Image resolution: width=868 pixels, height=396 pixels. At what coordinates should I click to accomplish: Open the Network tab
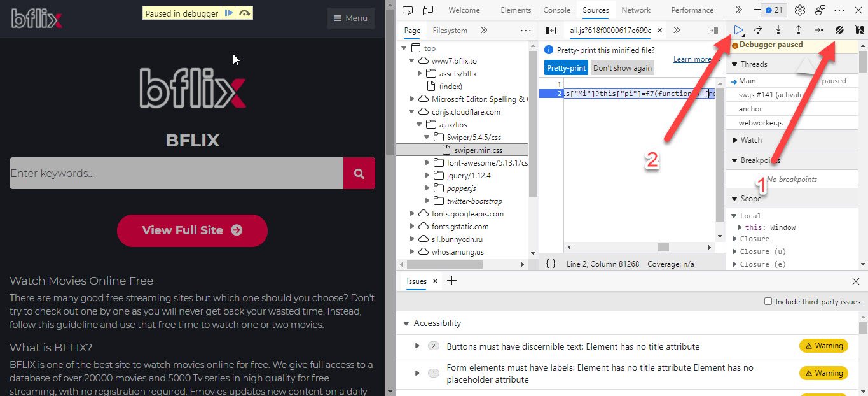(636, 10)
